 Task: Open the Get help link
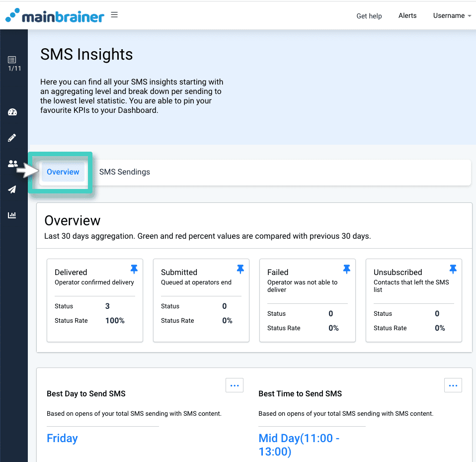(x=369, y=15)
